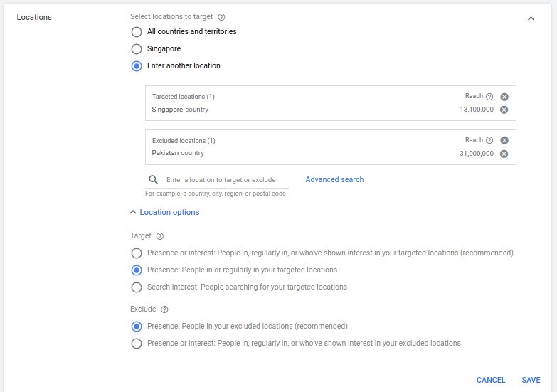This screenshot has height=392, width=557.
Task: Click the Singapore country targeted entry
Action: pyautogui.click(x=180, y=110)
